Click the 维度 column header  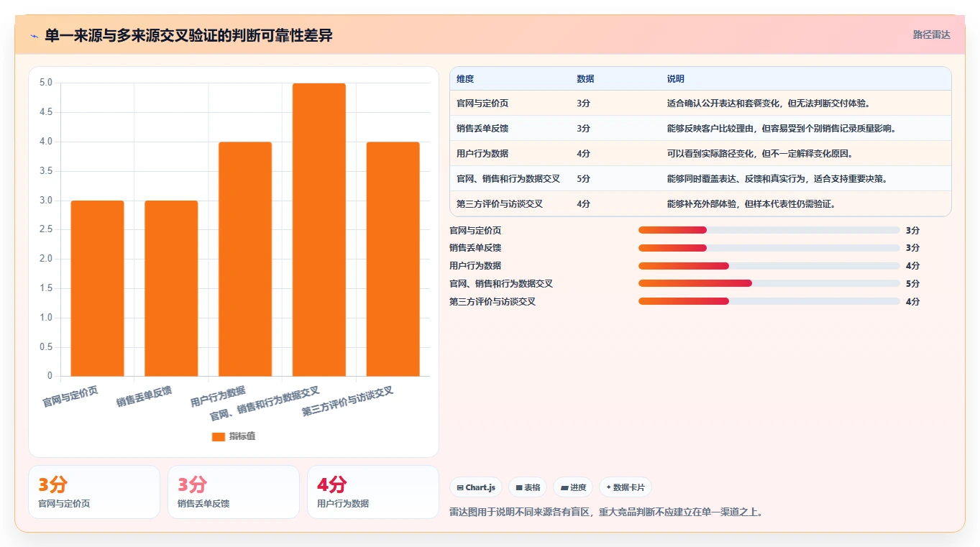[x=465, y=79]
